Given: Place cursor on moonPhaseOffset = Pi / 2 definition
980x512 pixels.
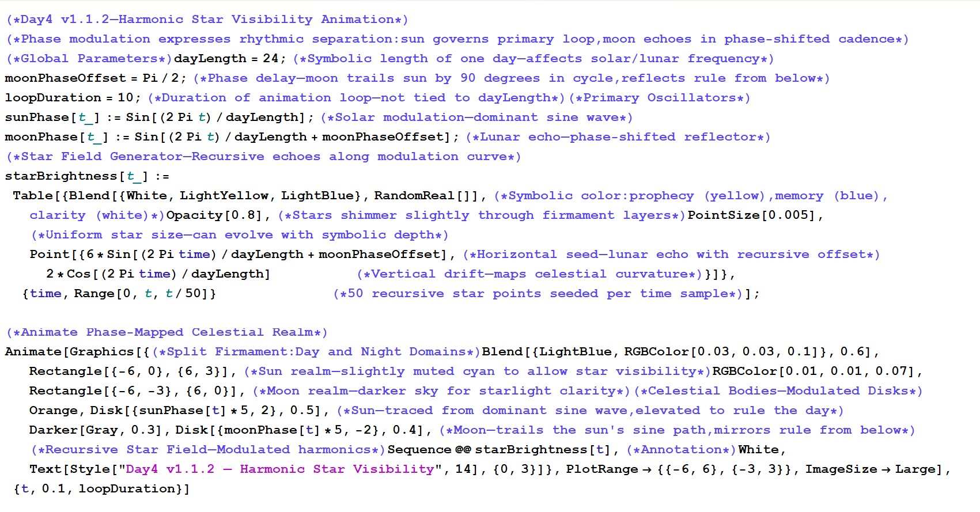Looking at the screenshot, I should (65, 78).
